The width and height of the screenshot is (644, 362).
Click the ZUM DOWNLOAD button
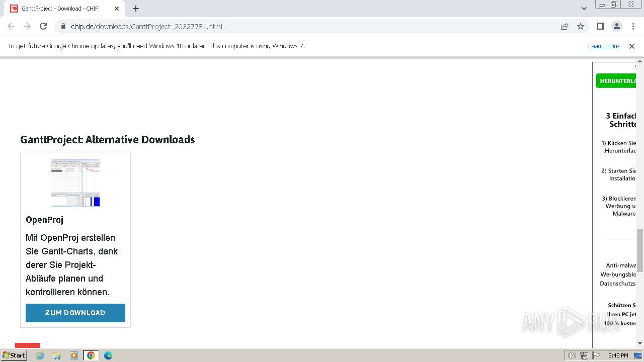pos(75,313)
